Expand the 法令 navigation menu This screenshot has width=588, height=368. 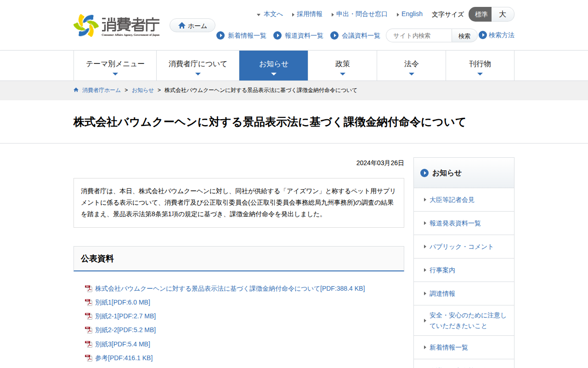(411, 66)
